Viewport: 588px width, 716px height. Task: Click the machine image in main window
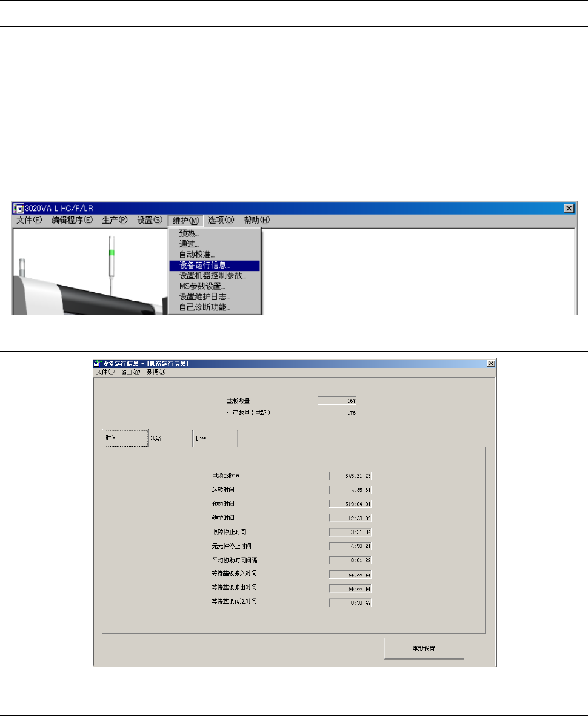click(90, 275)
